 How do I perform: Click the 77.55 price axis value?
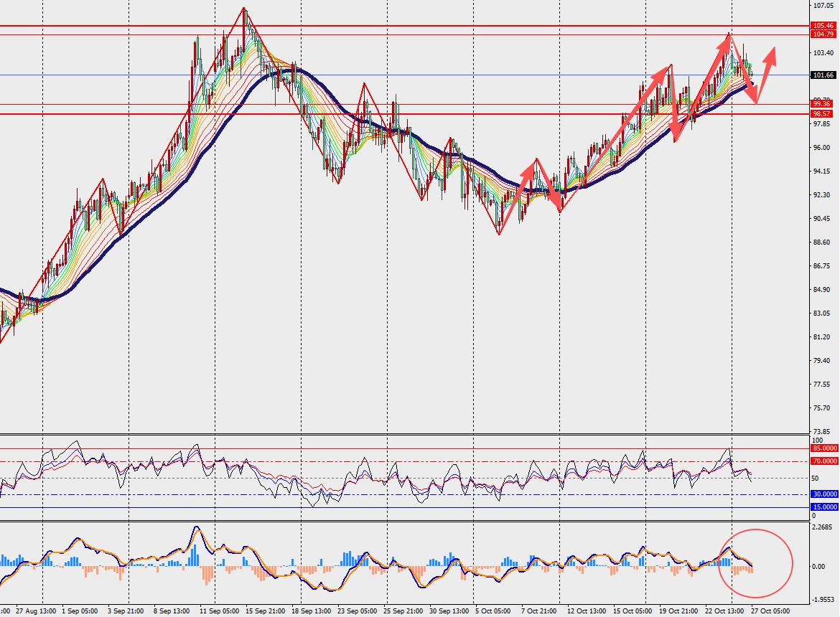(822, 385)
